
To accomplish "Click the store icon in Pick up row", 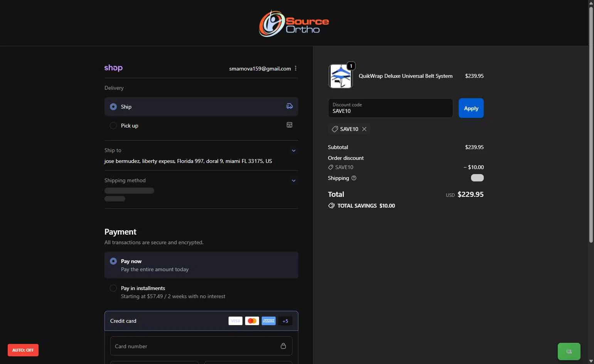I will point(289,125).
